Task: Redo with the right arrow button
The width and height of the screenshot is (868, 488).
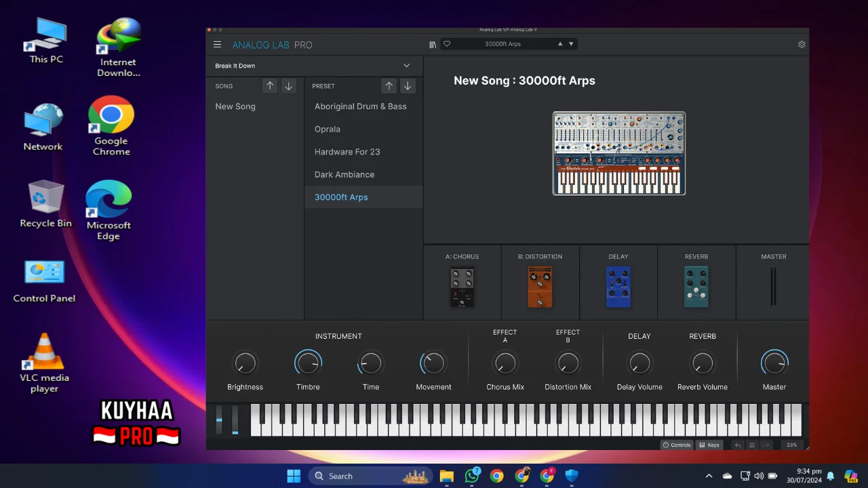Action: (x=766, y=445)
